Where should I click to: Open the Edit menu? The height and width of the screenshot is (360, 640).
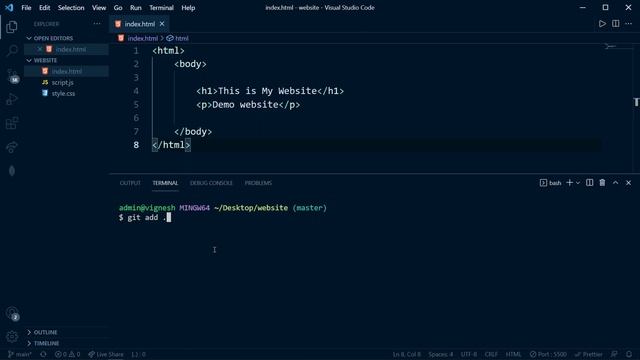(x=44, y=8)
